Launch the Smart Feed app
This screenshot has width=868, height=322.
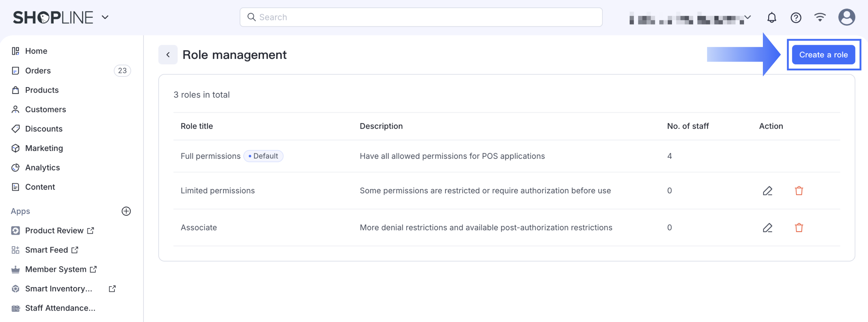click(47, 250)
